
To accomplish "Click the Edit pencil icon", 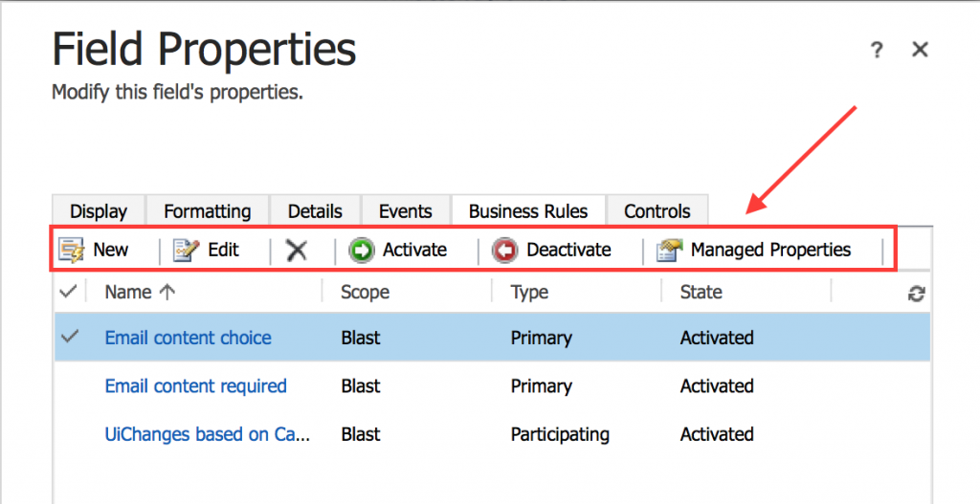I will (x=187, y=250).
